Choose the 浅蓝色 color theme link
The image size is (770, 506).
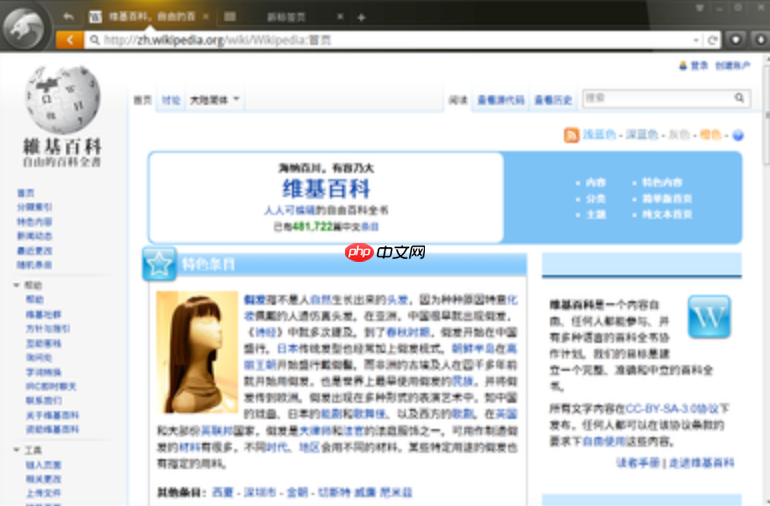pos(599,135)
